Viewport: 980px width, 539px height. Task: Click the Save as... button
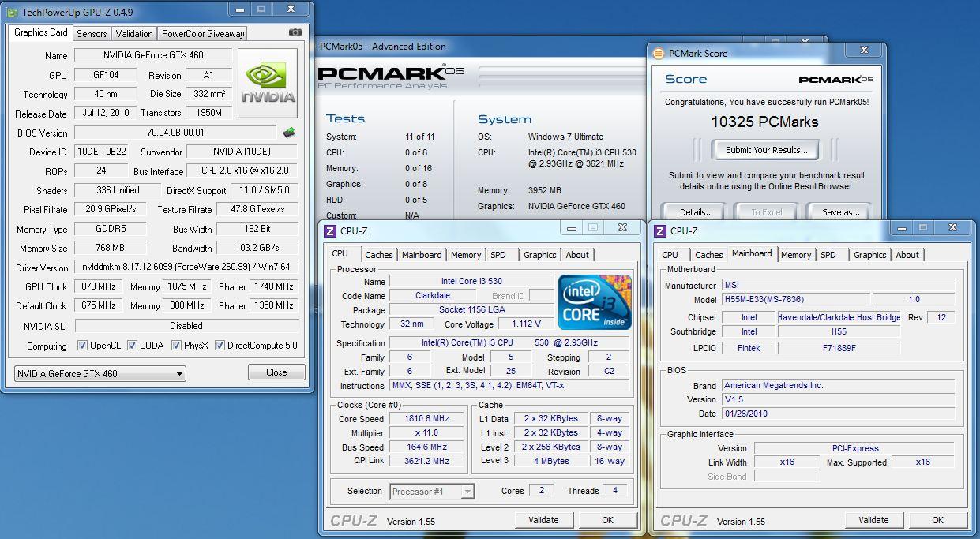coord(840,212)
